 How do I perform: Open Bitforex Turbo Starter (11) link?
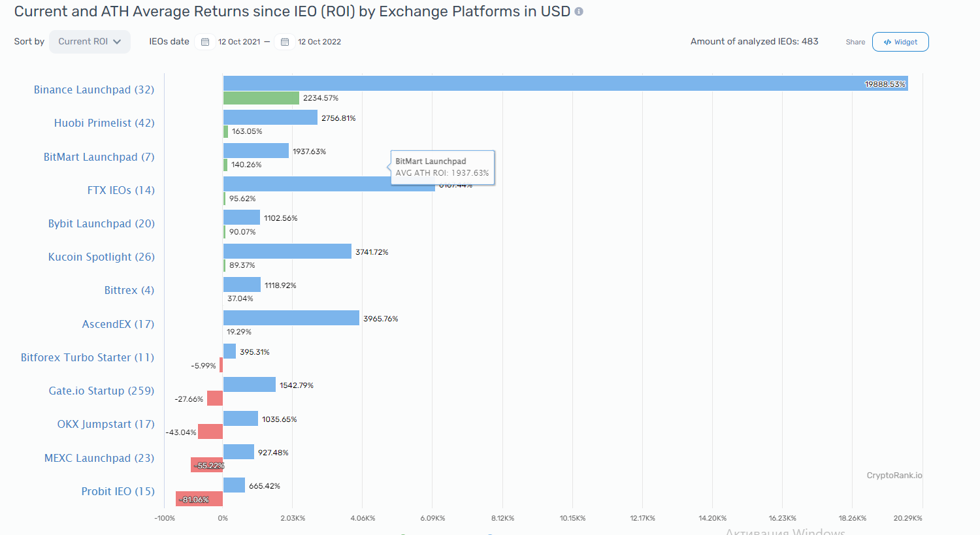point(88,358)
